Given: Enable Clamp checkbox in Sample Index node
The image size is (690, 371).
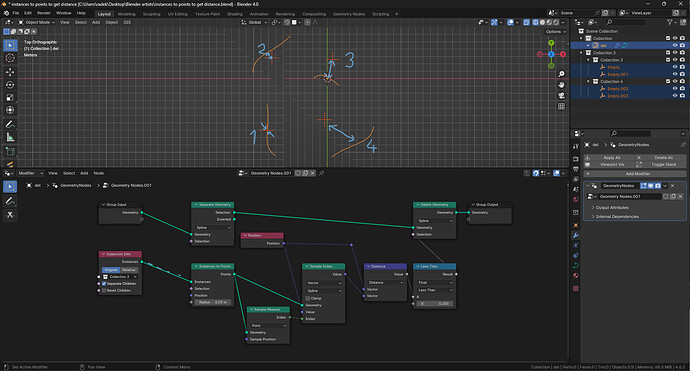Looking at the screenshot, I should [x=308, y=298].
